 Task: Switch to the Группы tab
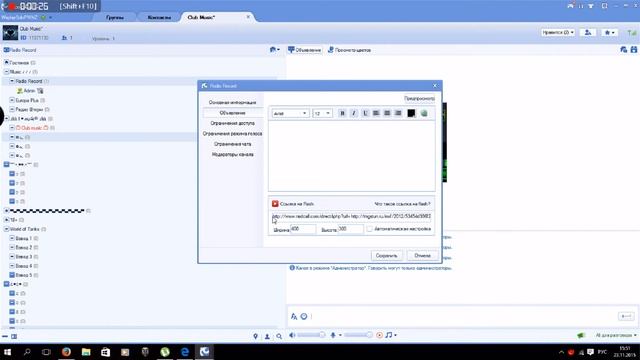(115, 18)
